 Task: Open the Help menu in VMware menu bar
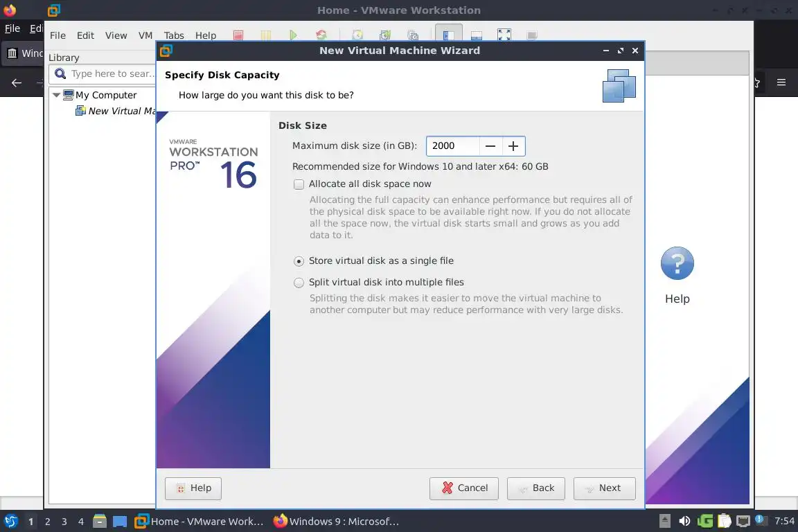[x=206, y=35]
